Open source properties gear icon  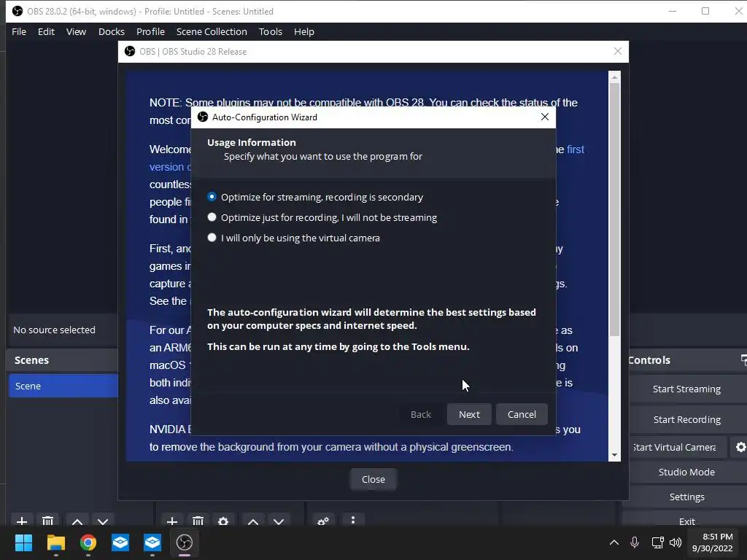223,521
